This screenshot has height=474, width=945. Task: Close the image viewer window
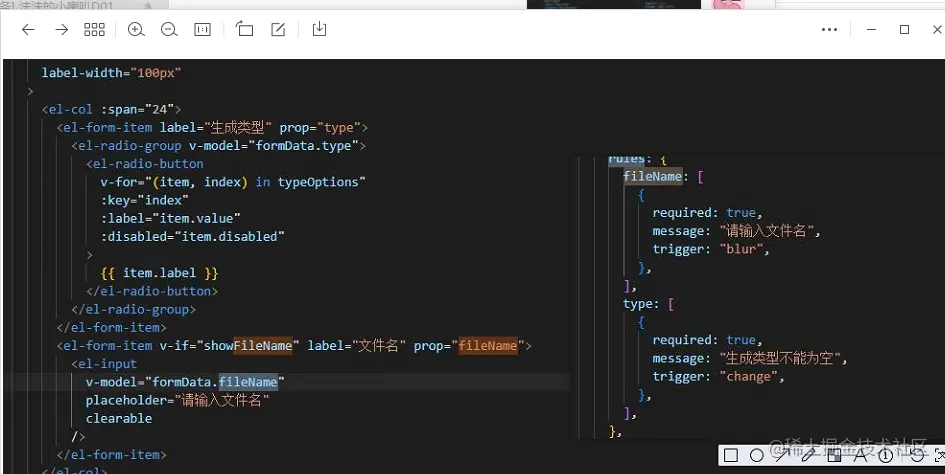(x=937, y=30)
